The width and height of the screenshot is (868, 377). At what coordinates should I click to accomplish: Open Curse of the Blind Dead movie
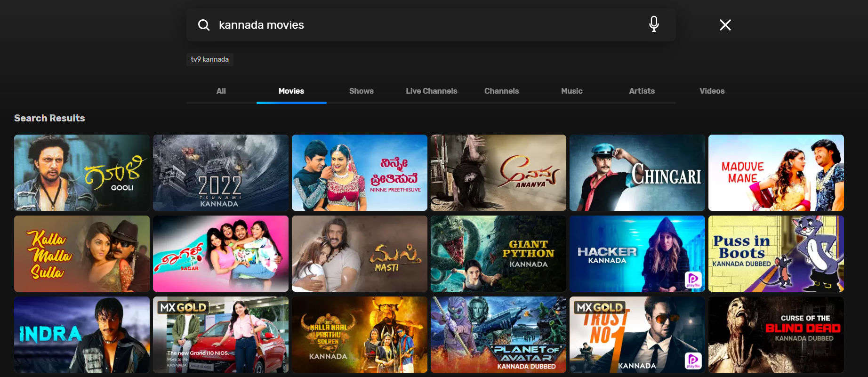[x=776, y=335]
